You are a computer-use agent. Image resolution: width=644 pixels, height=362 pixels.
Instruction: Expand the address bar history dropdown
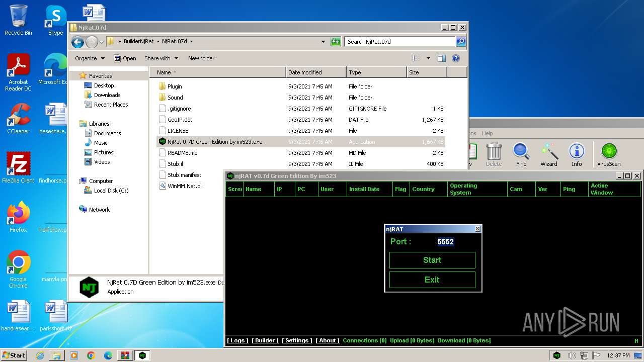pyautogui.click(x=323, y=42)
